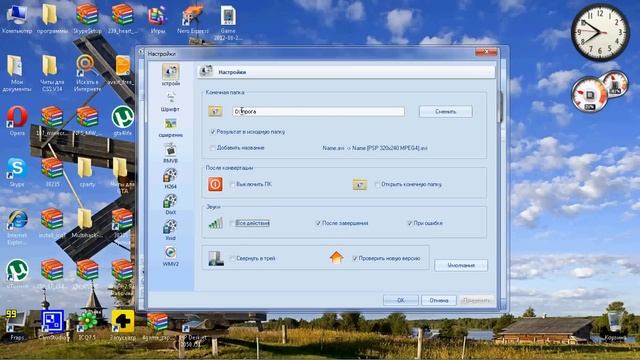Enable Выключить ПК after conversion
This screenshot has width=640, height=360.
coord(232,184)
